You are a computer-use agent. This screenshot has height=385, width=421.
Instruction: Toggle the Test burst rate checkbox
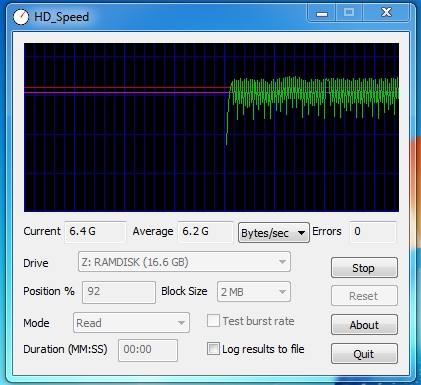[x=213, y=321]
